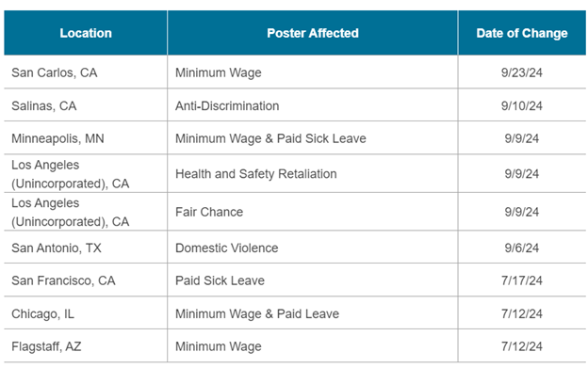The height and width of the screenshot is (384, 588).
Task: Click the Paid Sick Leave cell for San Francisco
Action: tap(220, 280)
